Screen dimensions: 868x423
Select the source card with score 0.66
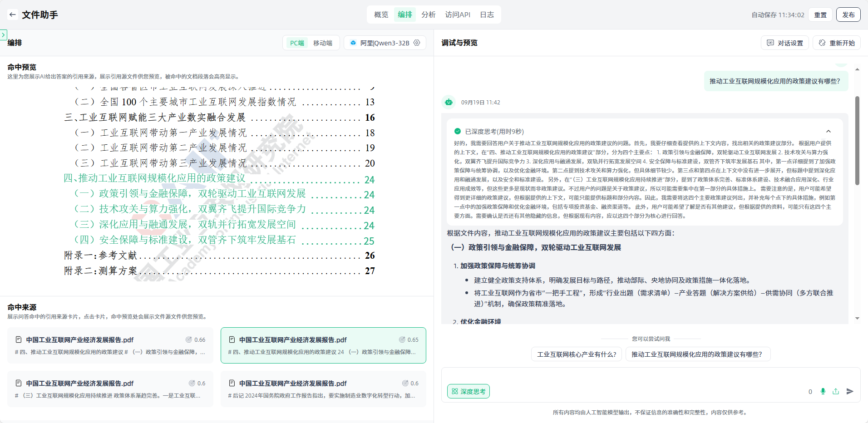pos(110,345)
